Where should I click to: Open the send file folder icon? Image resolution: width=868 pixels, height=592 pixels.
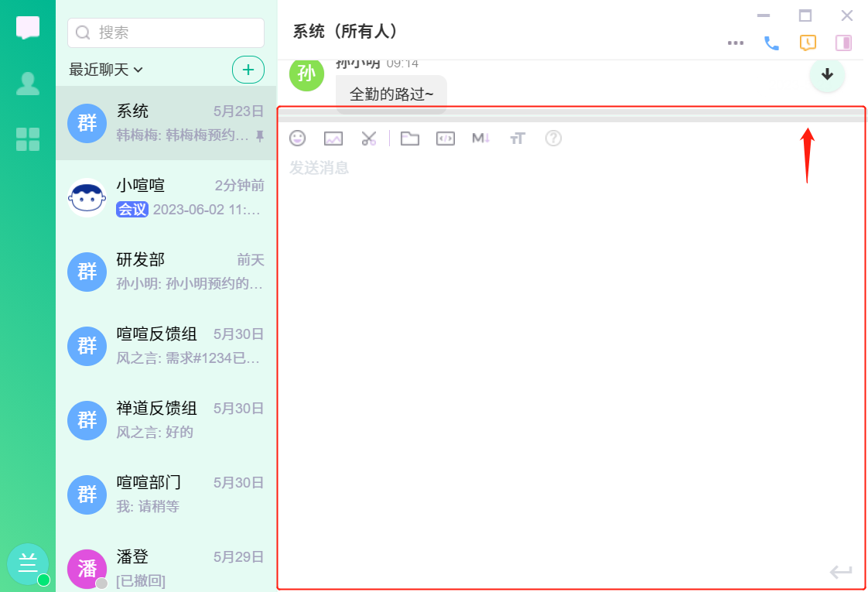409,139
